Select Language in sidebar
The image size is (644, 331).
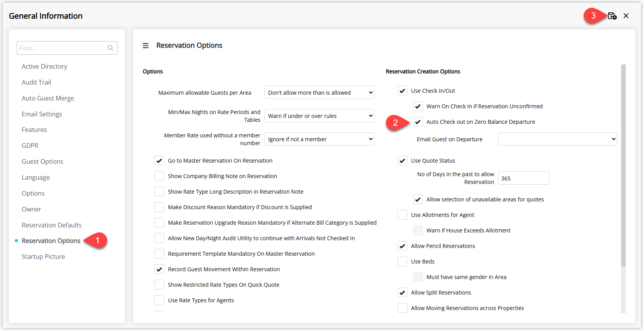(36, 177)
